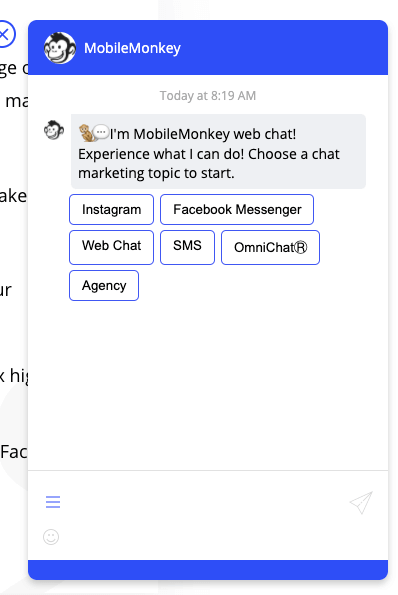Select the OmniChat® topic button
Viewport: 398px width, 595px height.
[270, 247]
